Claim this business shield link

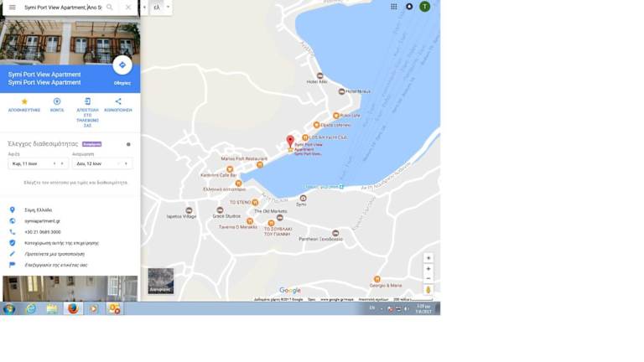[61, 243]
